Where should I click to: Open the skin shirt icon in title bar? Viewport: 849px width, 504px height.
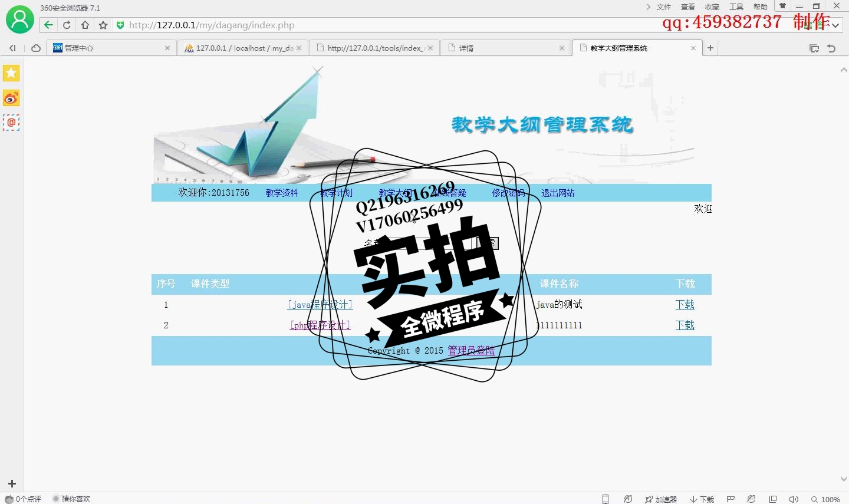click(x=782, y=6)
